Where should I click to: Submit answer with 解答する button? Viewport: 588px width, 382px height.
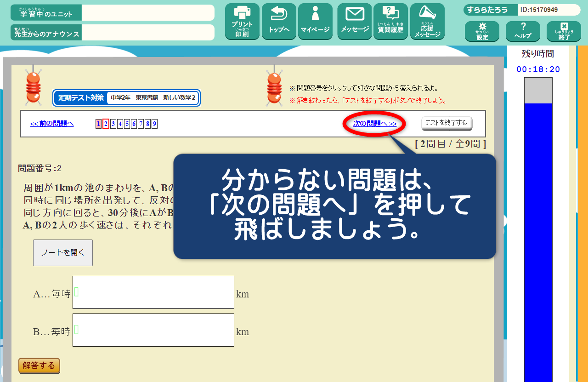tap(39, 365)
